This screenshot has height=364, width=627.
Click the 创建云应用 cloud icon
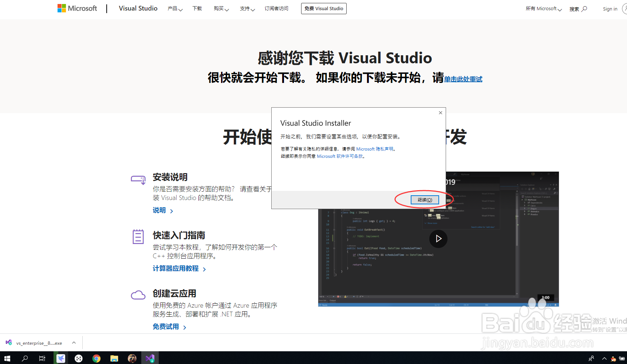click(138, 295)
